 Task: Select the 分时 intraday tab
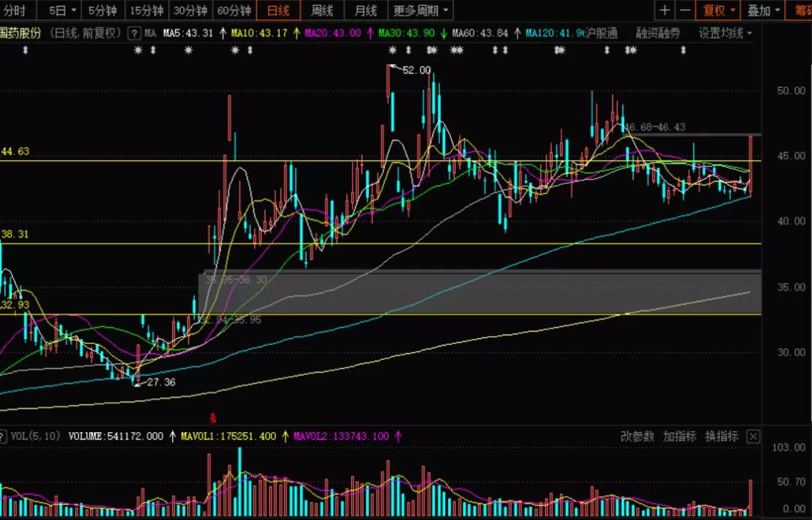[15, 11]
